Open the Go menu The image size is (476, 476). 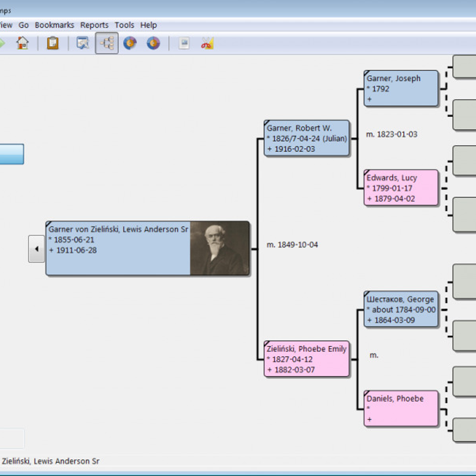(24, 25)
